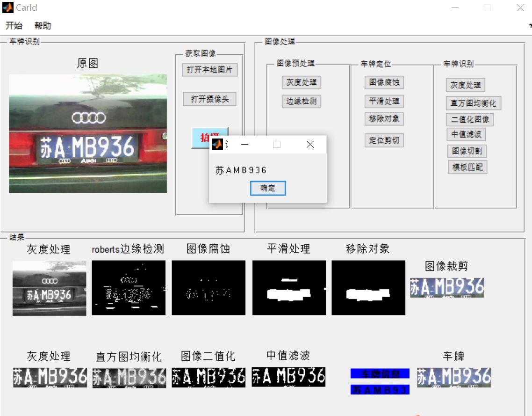532x416 pixels.
Task: Start 模板匹配 template matching
Action: 467,167
